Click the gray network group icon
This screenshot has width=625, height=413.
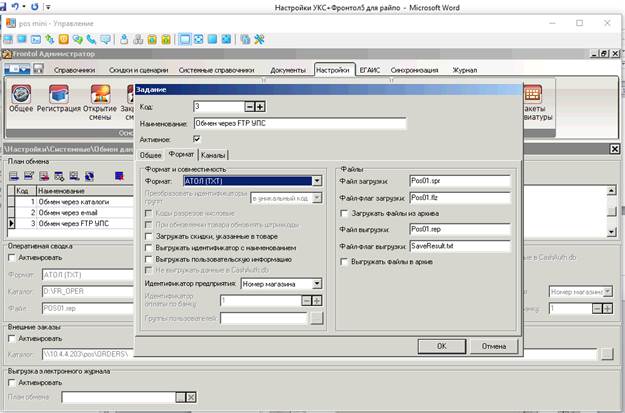coord(138,39)
